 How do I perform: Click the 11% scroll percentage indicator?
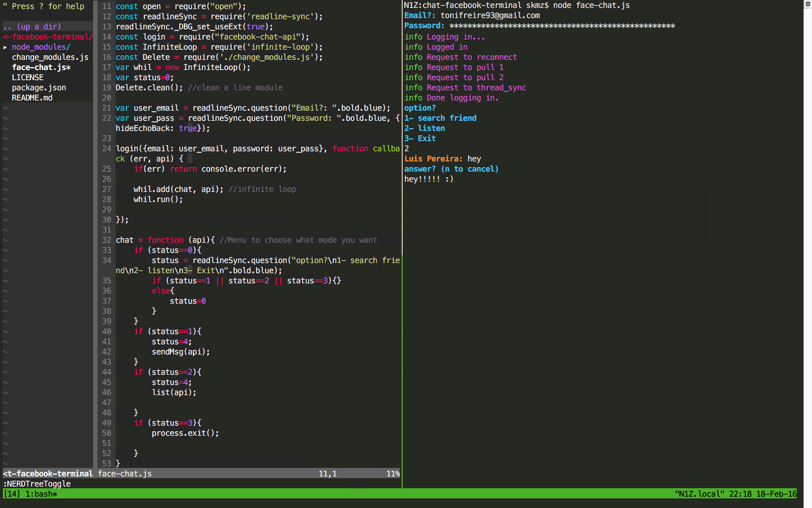point(393,474)
